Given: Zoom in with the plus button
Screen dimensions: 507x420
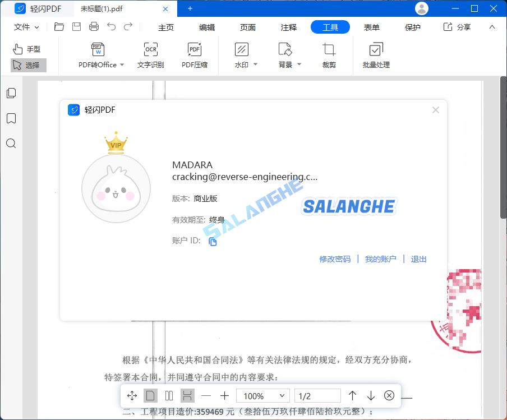Looking at the screenshot, I should [x=224, y=396].
